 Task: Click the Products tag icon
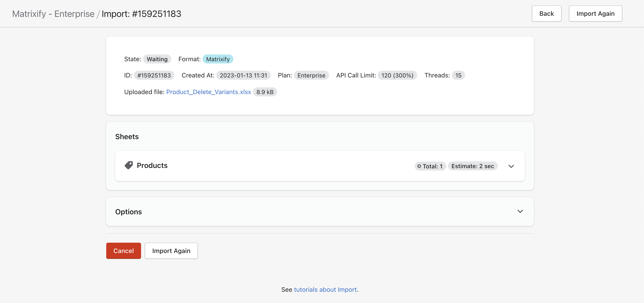(x=128, y=165)
